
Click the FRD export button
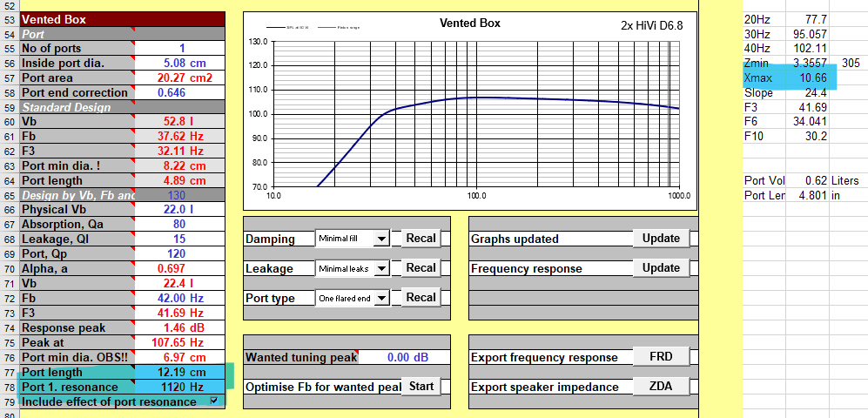coord(661,356)
